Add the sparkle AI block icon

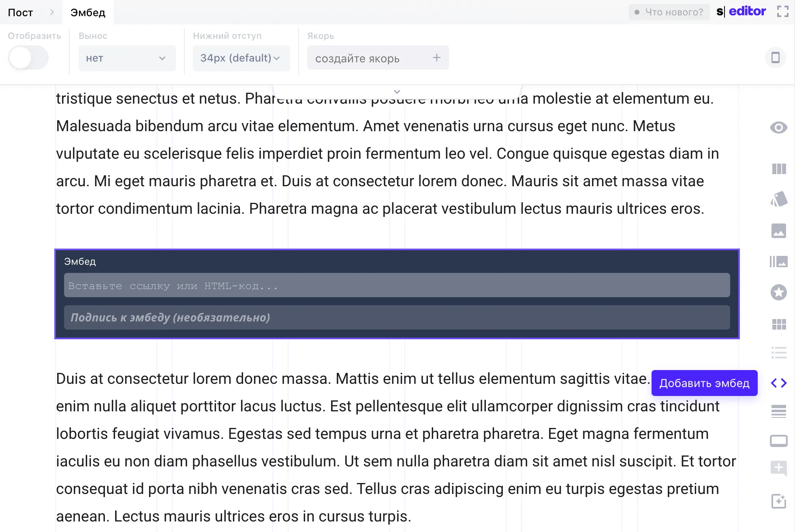click(779, 501)
